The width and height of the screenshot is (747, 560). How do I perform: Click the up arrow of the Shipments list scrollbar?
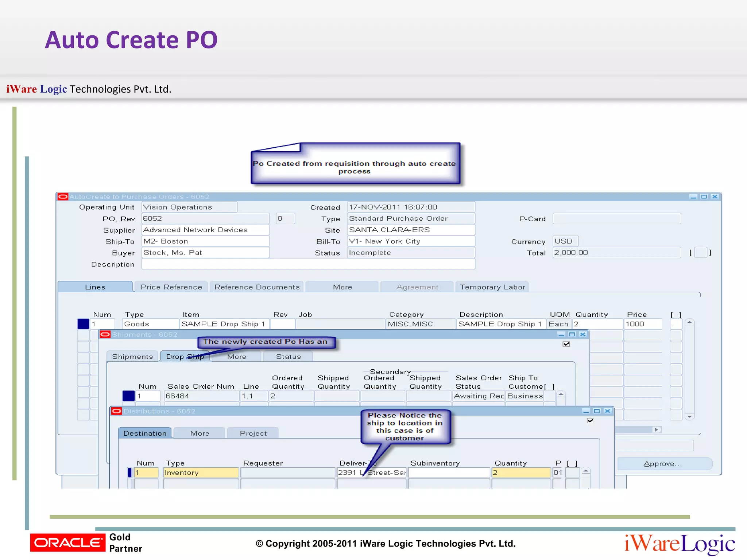click(x=561, y=394)
